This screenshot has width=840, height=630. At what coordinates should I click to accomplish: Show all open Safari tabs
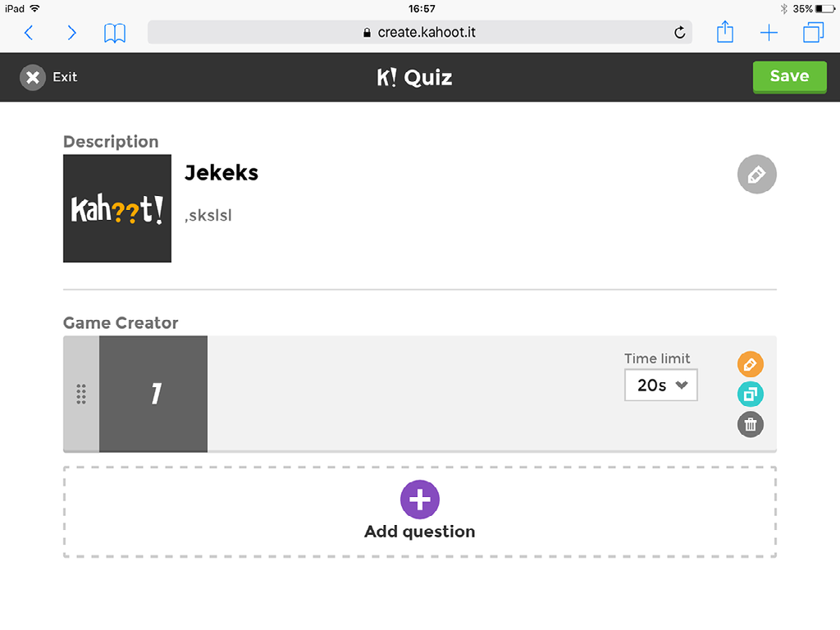tap(812, 33)
